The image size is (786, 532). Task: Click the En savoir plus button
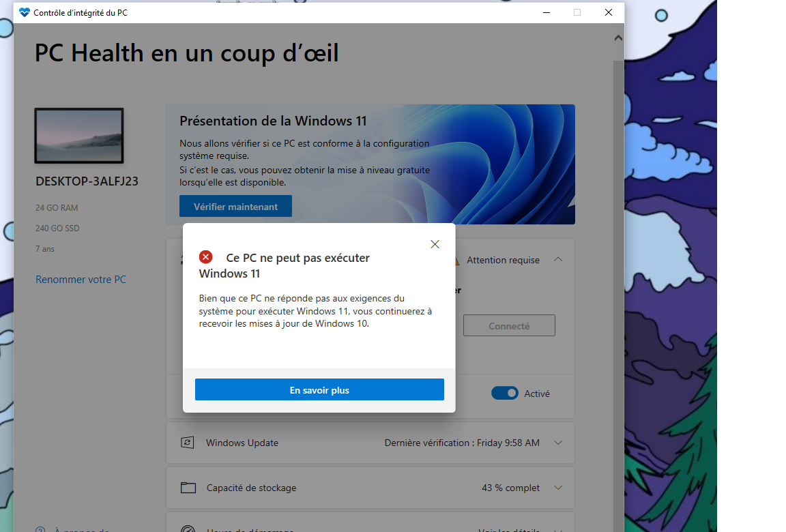coord(319,389)
